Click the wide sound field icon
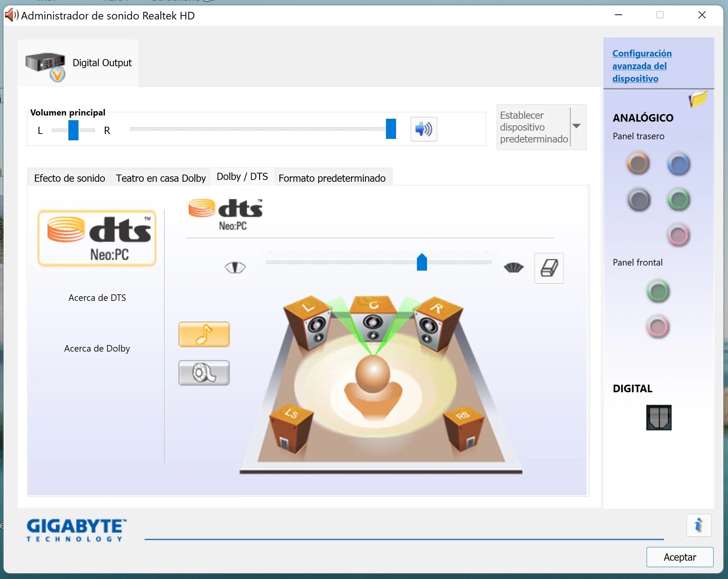 [x=513, y=268]
